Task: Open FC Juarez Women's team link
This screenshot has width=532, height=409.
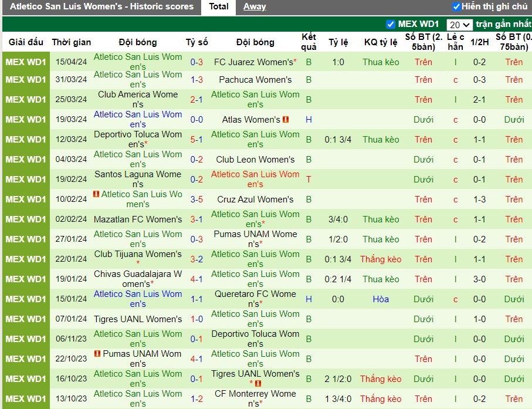Action: point(253,62)
